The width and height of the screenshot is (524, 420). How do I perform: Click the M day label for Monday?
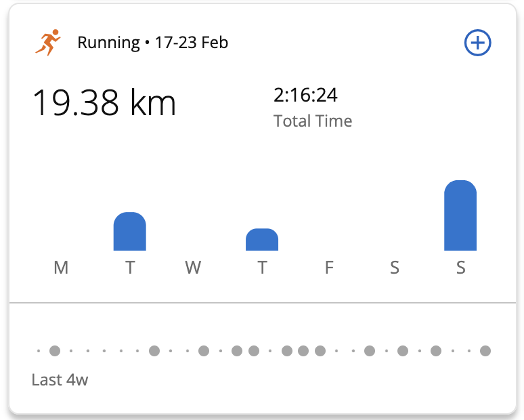[61, 268]
